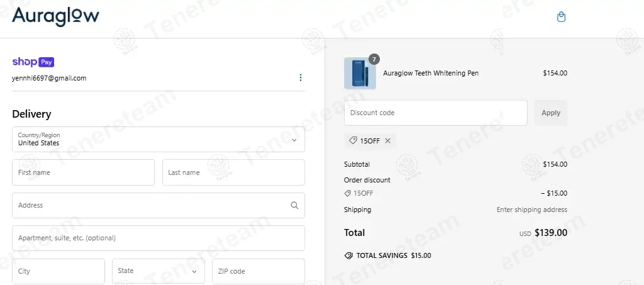Open the State dropdown

coord(158,271)
